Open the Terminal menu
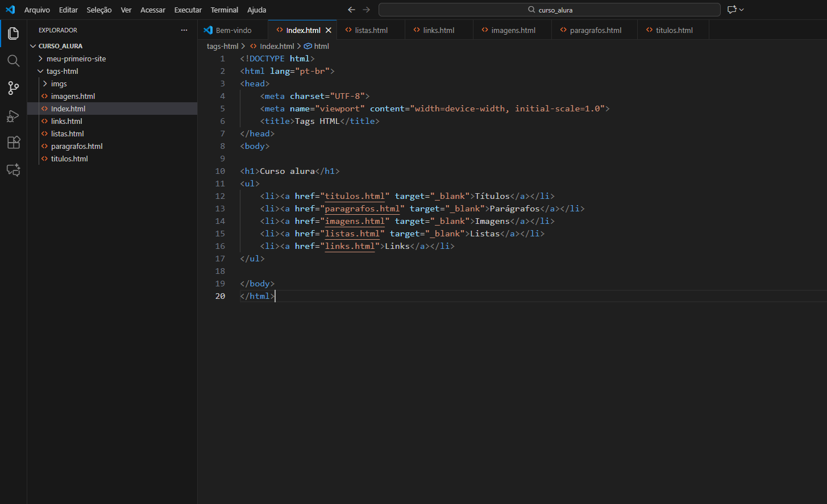 (224, 10)
